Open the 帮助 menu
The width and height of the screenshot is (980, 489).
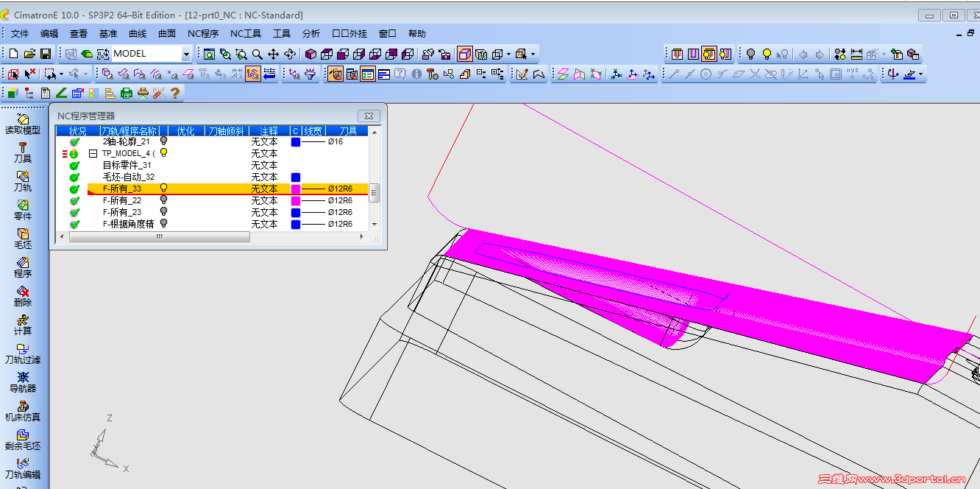click(x=417, y=34)
